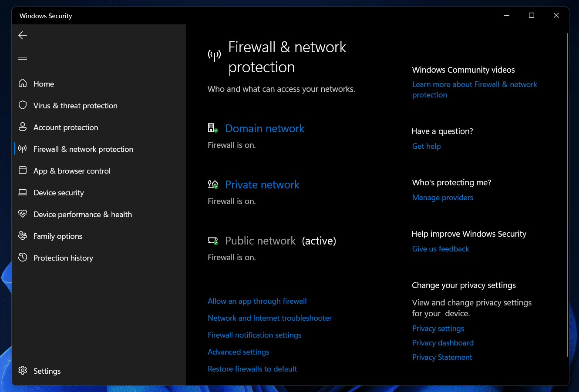Go to Protection history in sidebar
The width and height of the screenshot is (579, 392).
63,258
